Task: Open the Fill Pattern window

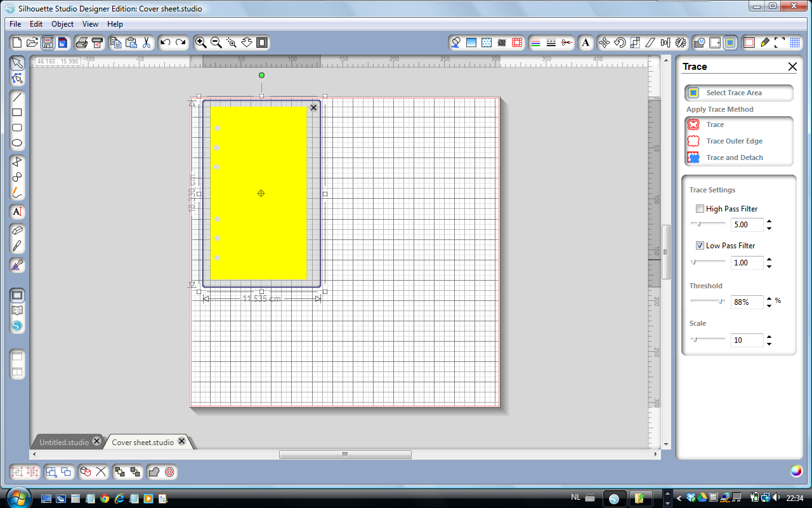Action: pos(487,43)
